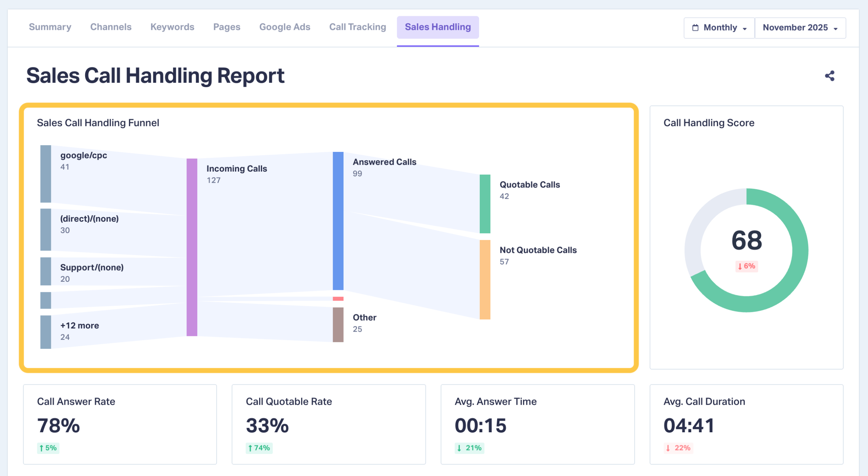Click the purple Incoming Calls bar
This screenshot has width=868, height=476.
(x=192, y=247)
